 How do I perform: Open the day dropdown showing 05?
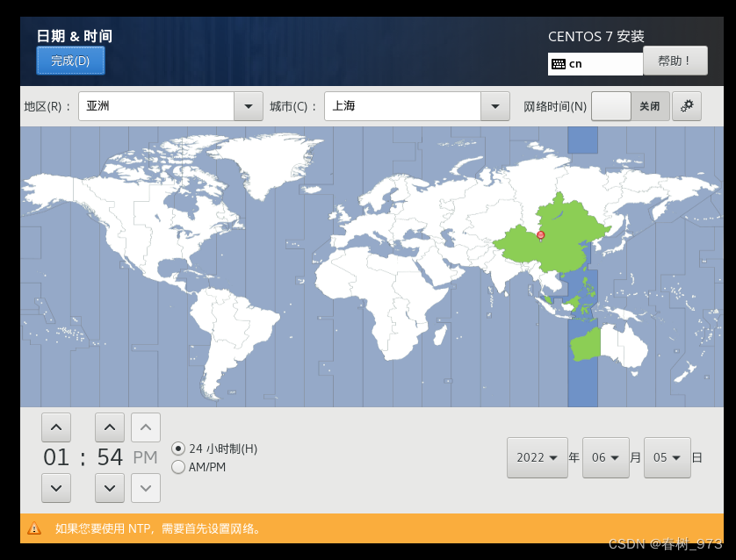click(x=667, y=457)
